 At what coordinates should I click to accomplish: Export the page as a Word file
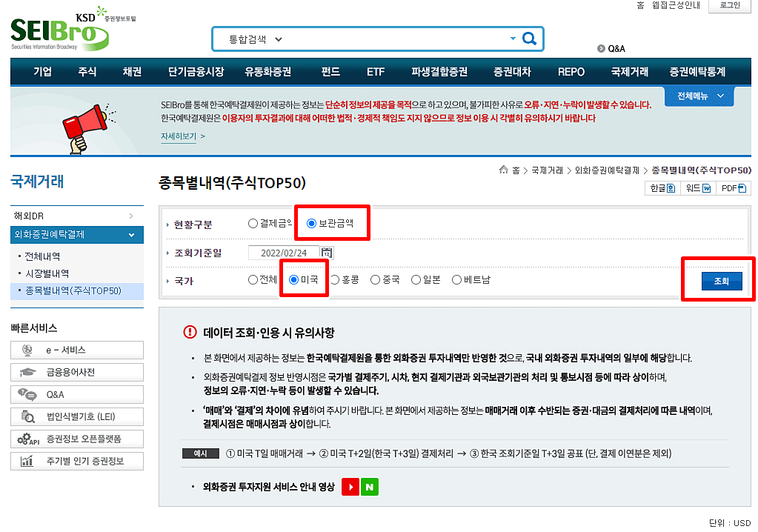(697, 188)
